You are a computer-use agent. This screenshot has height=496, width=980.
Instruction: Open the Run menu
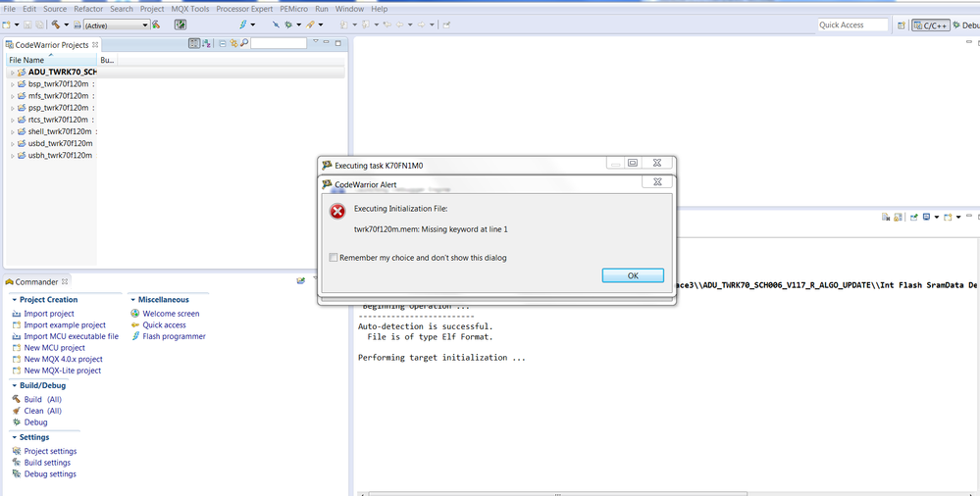322,9
